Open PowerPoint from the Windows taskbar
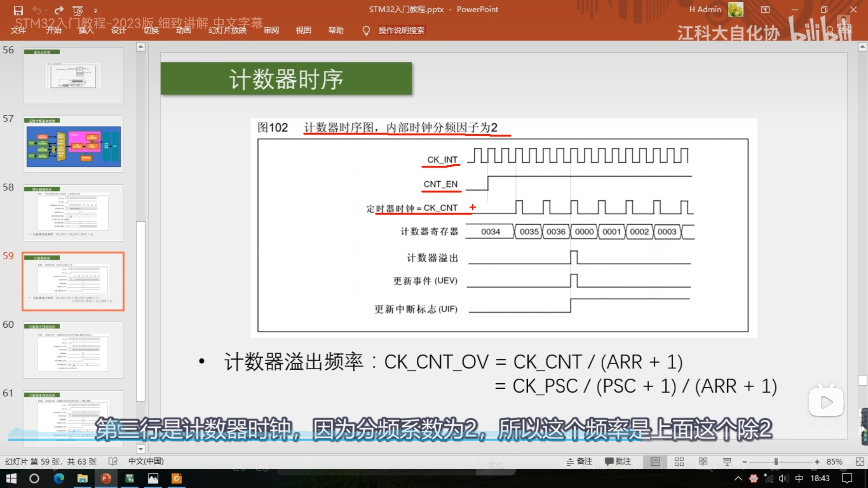Viewport: 868px width, 488px height. [105, 479]
